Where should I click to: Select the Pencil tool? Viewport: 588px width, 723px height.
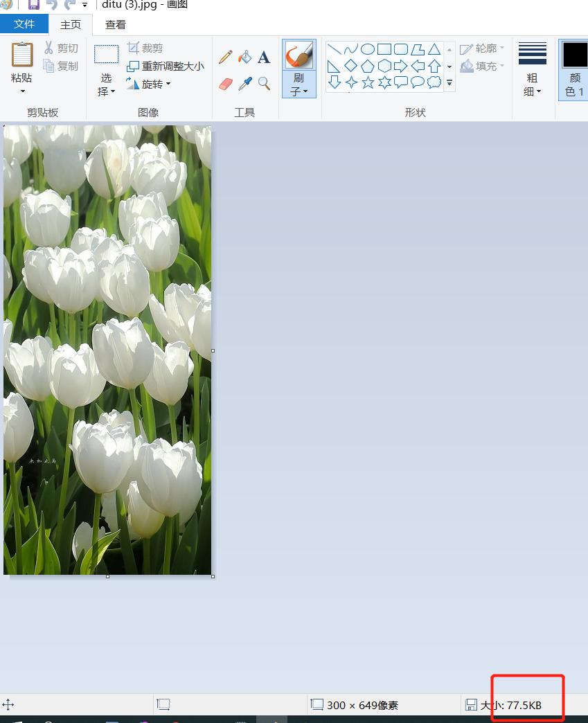pyautogui.click(x=226, y=57)
